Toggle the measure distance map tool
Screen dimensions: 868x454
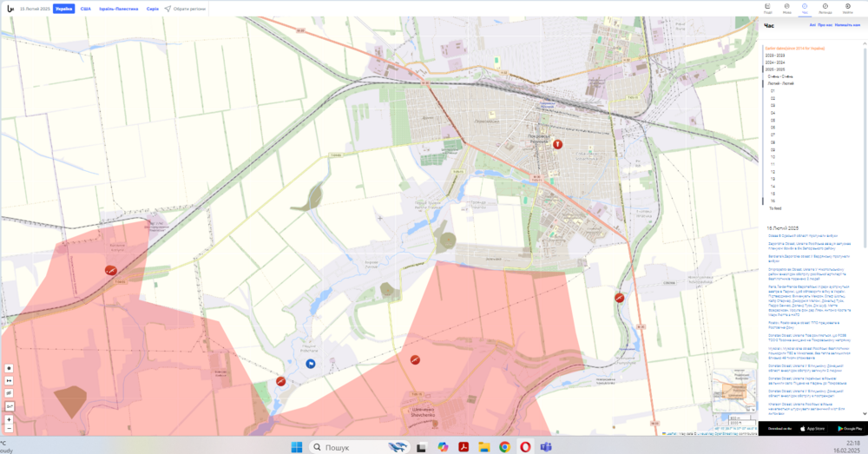[x=9, y=380]
